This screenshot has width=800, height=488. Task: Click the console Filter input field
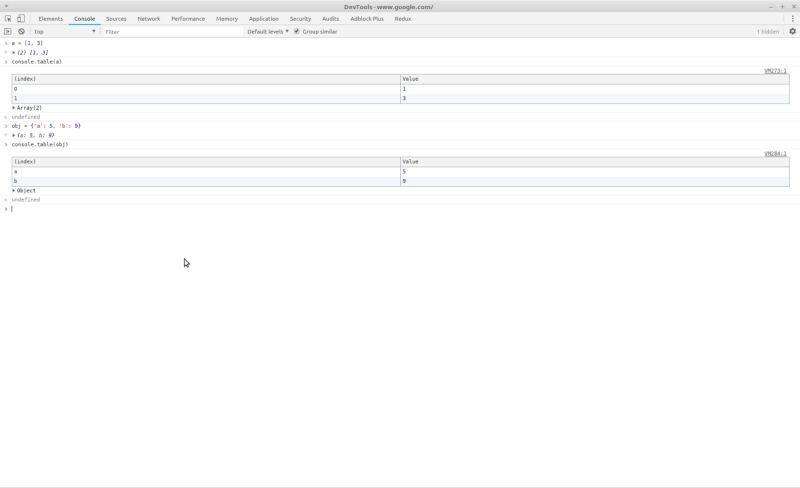(170, 31)
